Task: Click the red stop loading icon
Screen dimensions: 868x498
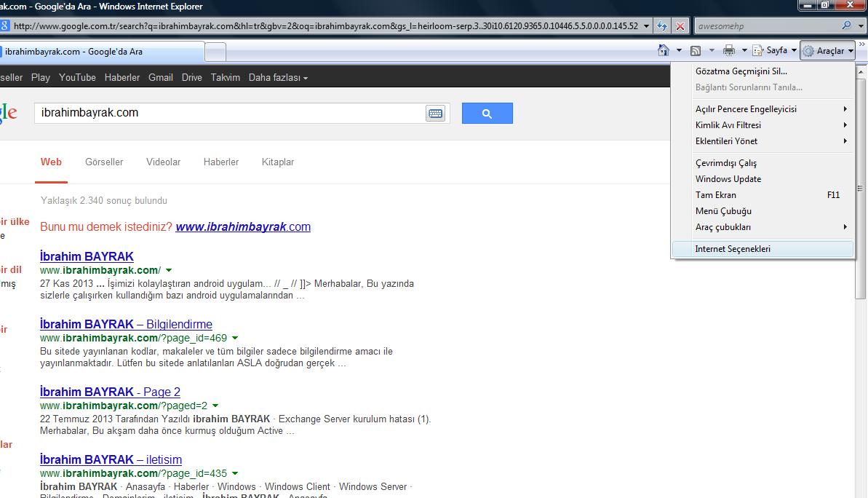Action: click(680, 26)
